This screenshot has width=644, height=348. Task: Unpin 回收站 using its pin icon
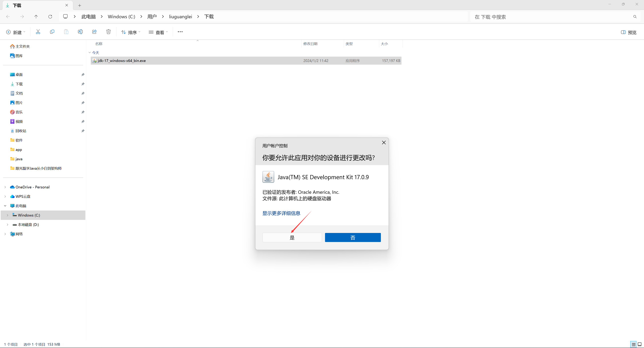pos(83,131)
